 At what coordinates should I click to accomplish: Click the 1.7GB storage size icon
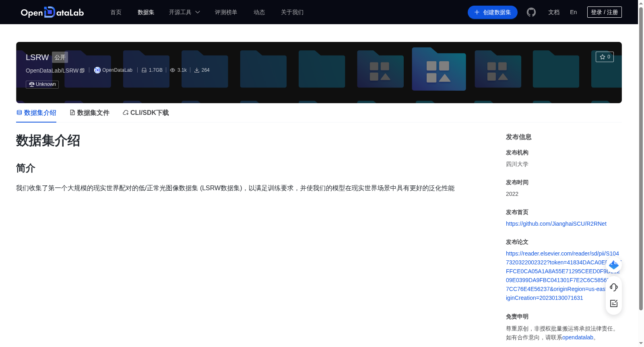(144, 70)
